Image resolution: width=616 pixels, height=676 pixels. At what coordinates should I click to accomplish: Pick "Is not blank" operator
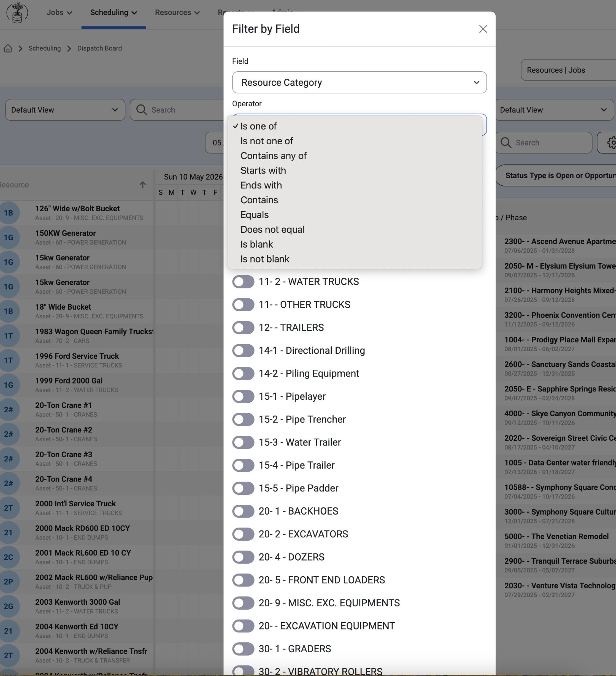coord(355,259)
